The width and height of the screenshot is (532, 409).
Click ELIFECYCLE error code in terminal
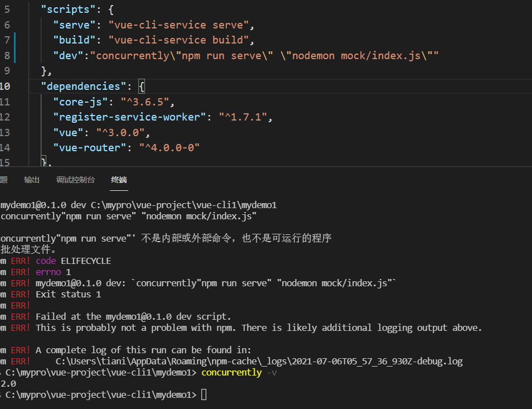(x=86, y=261)
